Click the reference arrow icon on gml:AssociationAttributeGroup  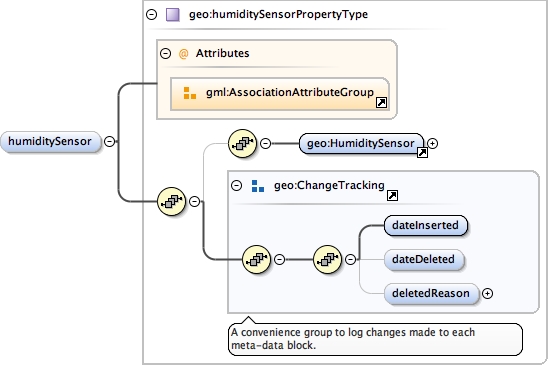[381, 103]
